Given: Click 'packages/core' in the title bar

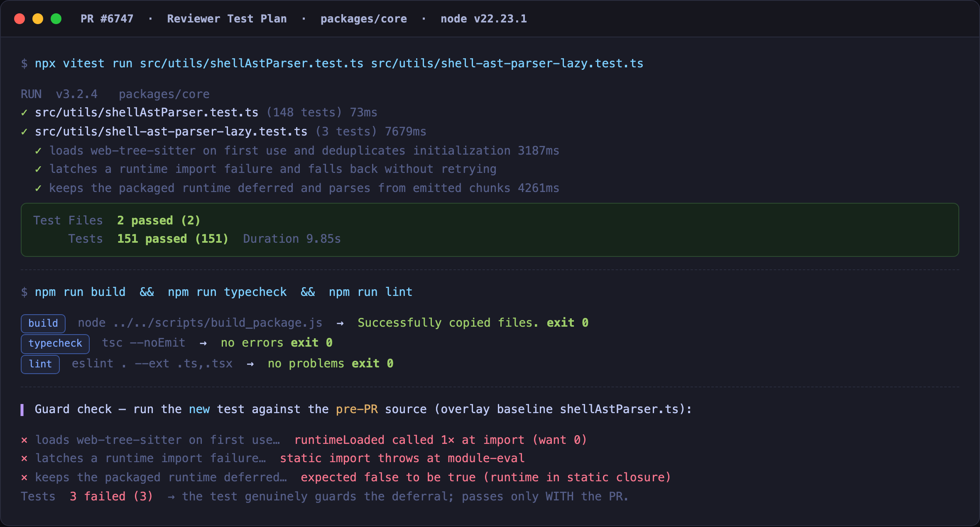Looking at the screenshot, I should point(364,19).
